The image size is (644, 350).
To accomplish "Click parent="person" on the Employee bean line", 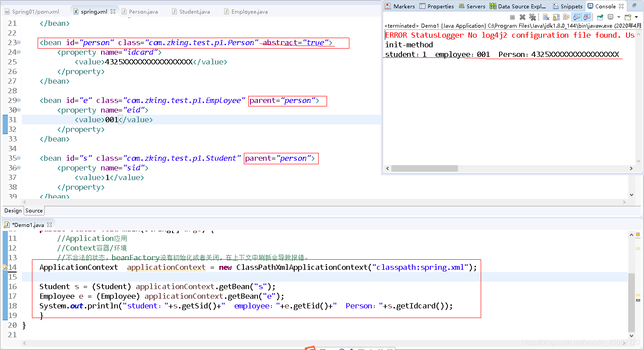I will [282, 100].
